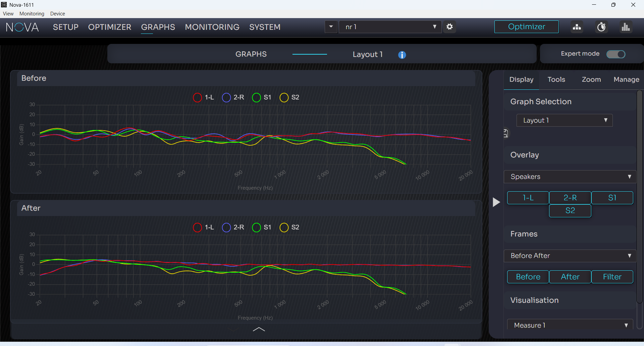Viewport: 644px width, 346px height.
Task: Open the View menu
Action: click(x=8, y=14)
